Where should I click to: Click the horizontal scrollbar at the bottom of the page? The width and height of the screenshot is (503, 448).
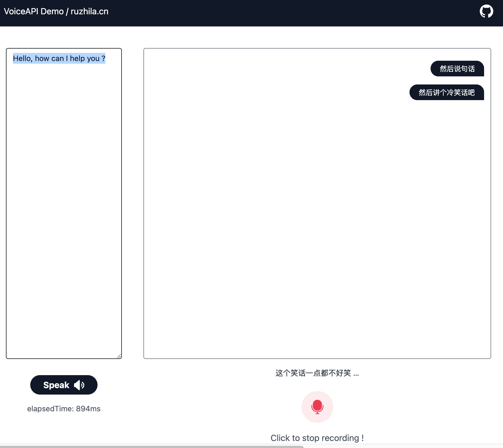(152, 447)
